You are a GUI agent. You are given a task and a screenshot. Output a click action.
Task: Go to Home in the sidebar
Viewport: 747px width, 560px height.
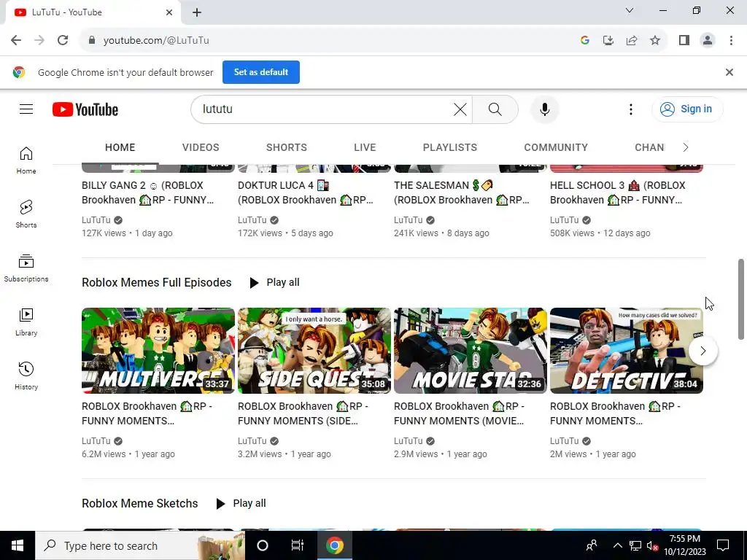pos(26,160)
